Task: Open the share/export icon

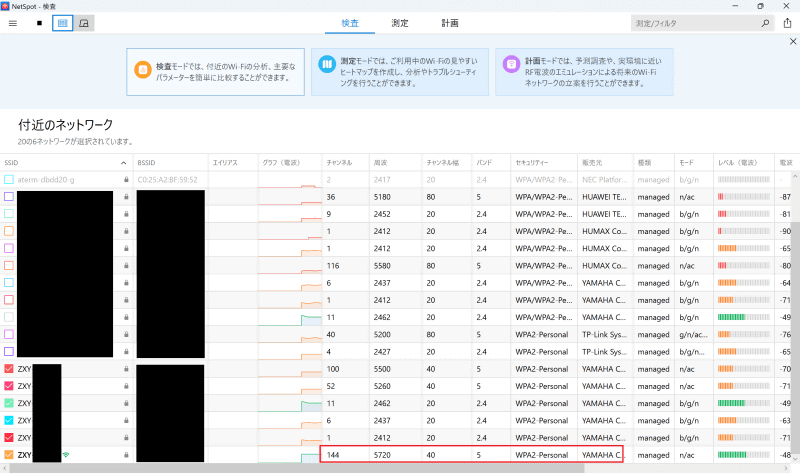Action: coord(787,23)
